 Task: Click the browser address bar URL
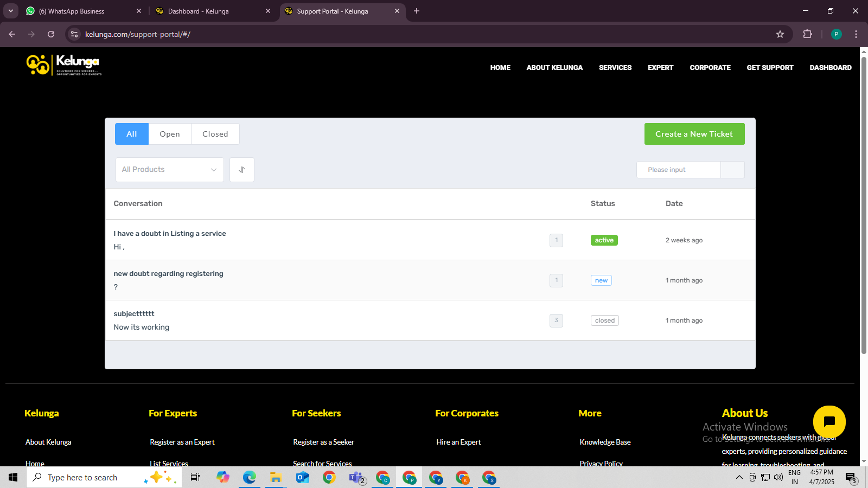[x=138, y=34]
